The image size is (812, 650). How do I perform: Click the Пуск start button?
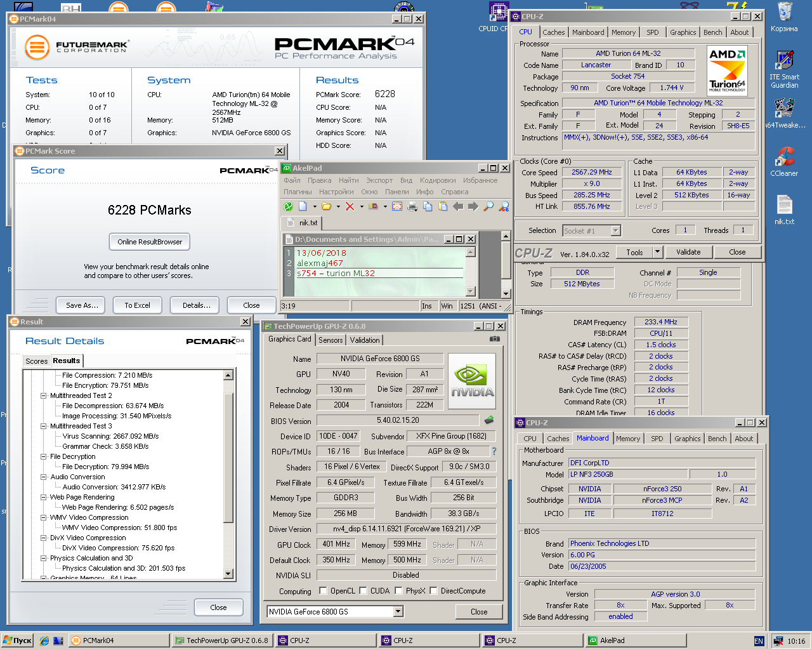coord(18,641)
